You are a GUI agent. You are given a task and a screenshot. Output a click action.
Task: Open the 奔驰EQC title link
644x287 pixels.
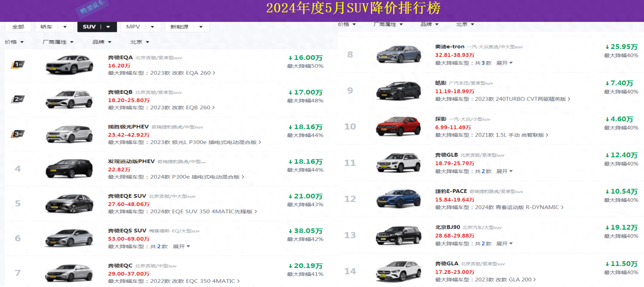tap(120, 266)
